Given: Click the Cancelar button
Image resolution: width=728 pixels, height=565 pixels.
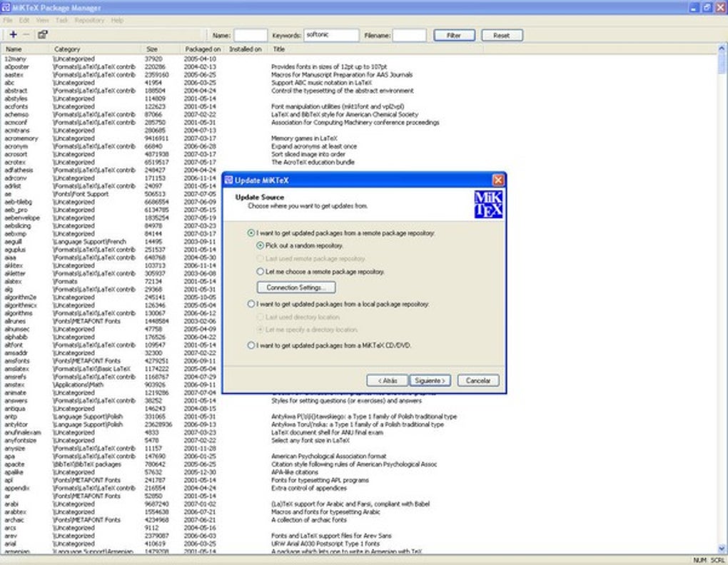Looking at the screenshot, I should [x=478, y=381].
